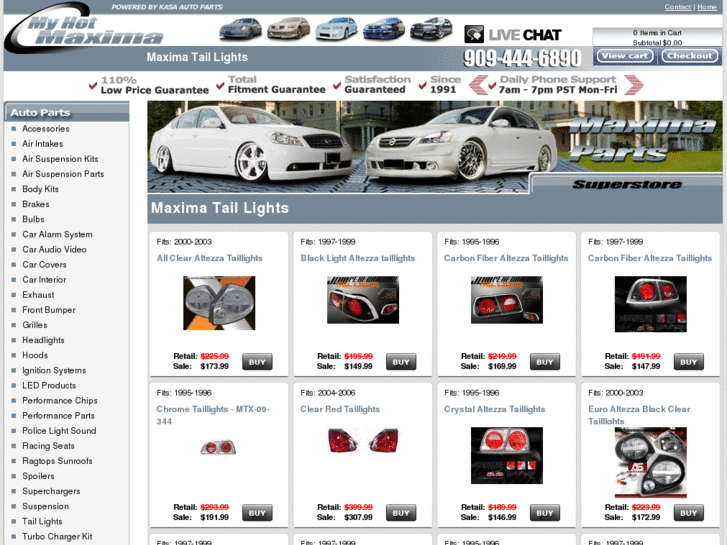
Task: Open Car Interior category
Action: click(x=44, y=280)
